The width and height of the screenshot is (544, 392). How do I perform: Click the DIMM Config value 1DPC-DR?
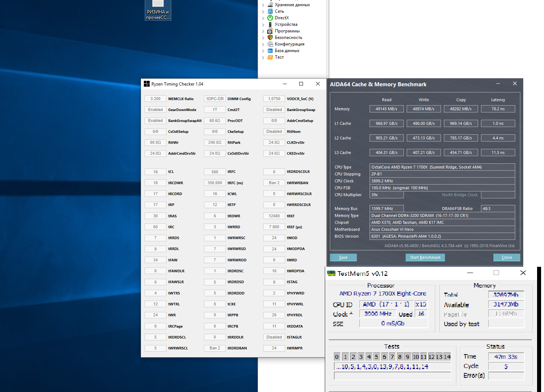click(x=215, y=99)
